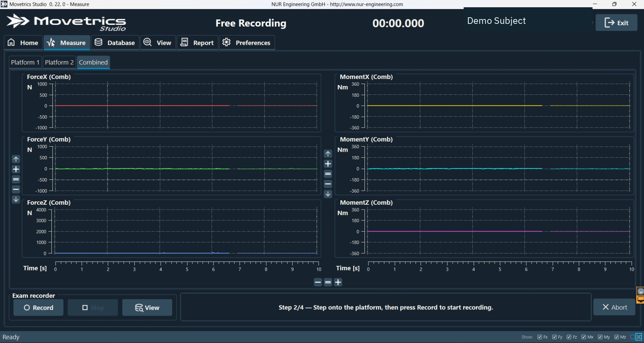Click the 00:00.000 timer display

pyautogui.click(x=398, y=23)
